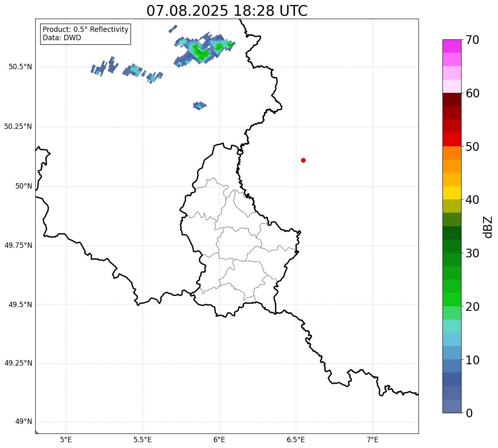Click the latitude label 50°N
Image resolution: width=498 pixels, height=448 pixels.
24,186
